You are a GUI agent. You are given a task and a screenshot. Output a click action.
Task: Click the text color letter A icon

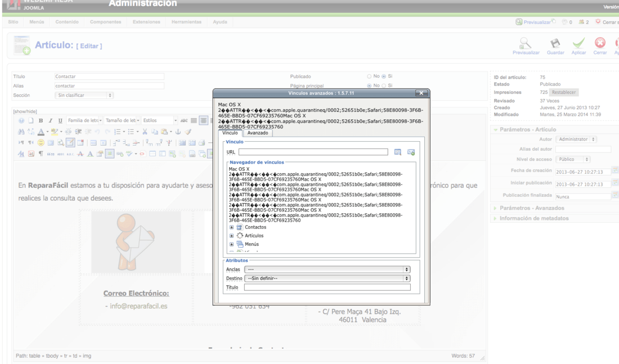(41, 132)
